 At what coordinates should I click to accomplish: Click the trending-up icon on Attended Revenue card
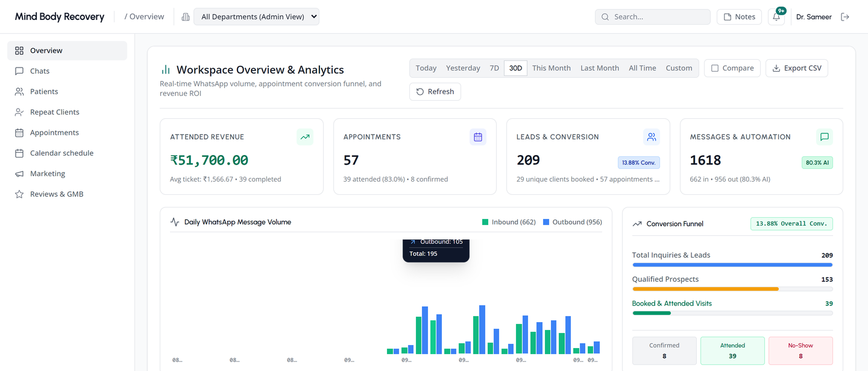point(305,137)
